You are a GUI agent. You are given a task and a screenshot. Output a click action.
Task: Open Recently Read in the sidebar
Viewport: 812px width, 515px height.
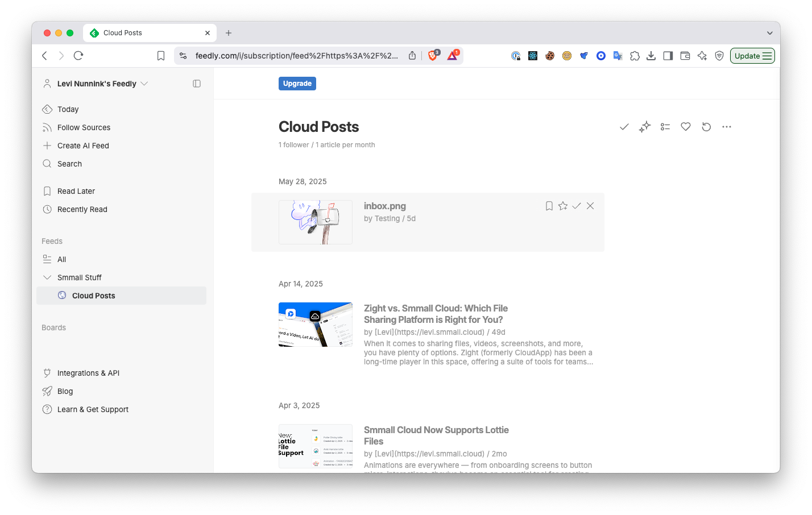pos(82,209)
